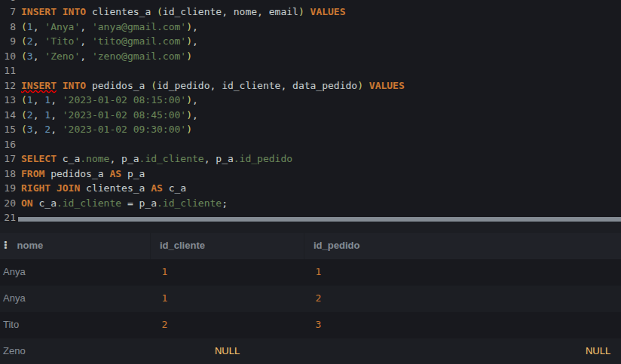Click the ON keyword on line 20

click(27, 203)
